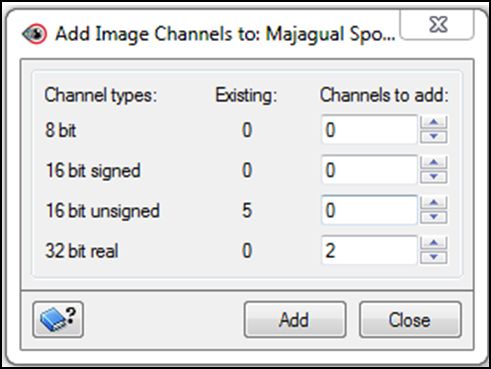Image resolution: width=491 pixels, height=369 pixels.
Task: Click the 16 bit unsigned row label
Action: pos(103,211)
